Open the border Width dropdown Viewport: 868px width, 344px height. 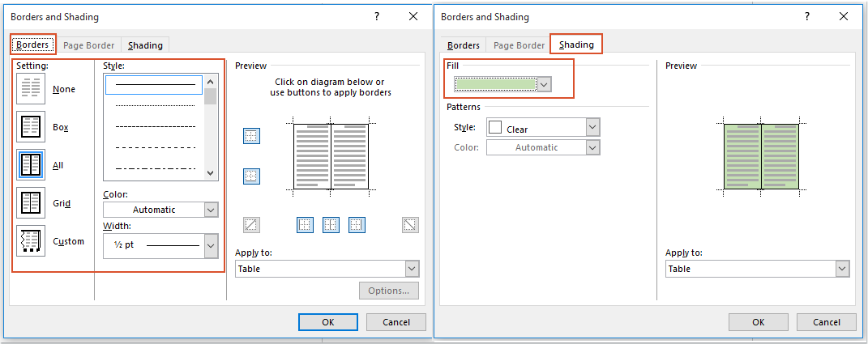[211, 245]
